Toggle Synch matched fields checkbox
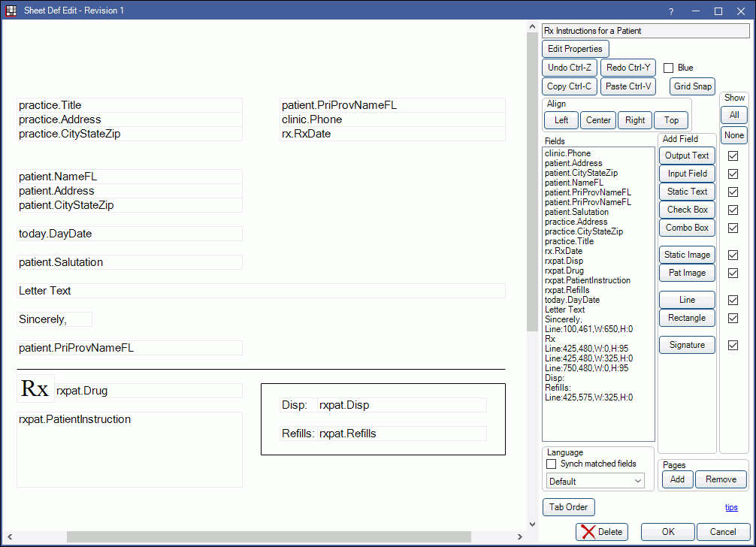The width and height of the screenshot is (756, 547). pyautogui.click(x=552, y=464)
